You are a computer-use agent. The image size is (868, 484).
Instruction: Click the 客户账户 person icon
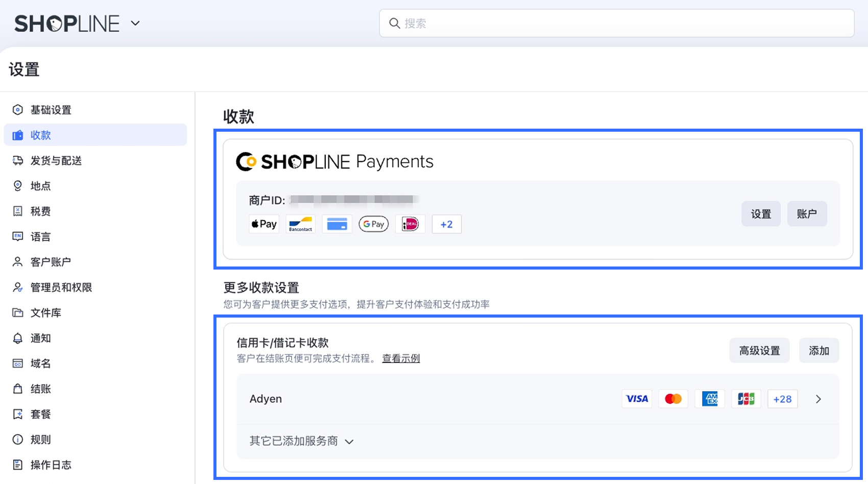click(x=18, y=262)
